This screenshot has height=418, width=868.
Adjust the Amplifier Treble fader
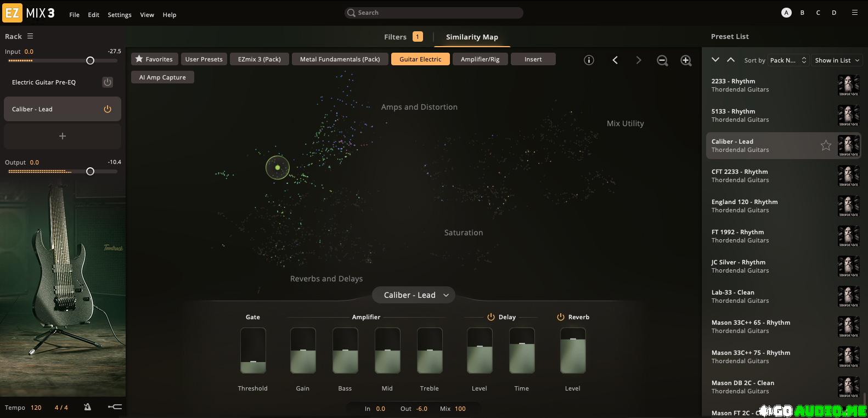pyautogui.click(x=430, y=351)
